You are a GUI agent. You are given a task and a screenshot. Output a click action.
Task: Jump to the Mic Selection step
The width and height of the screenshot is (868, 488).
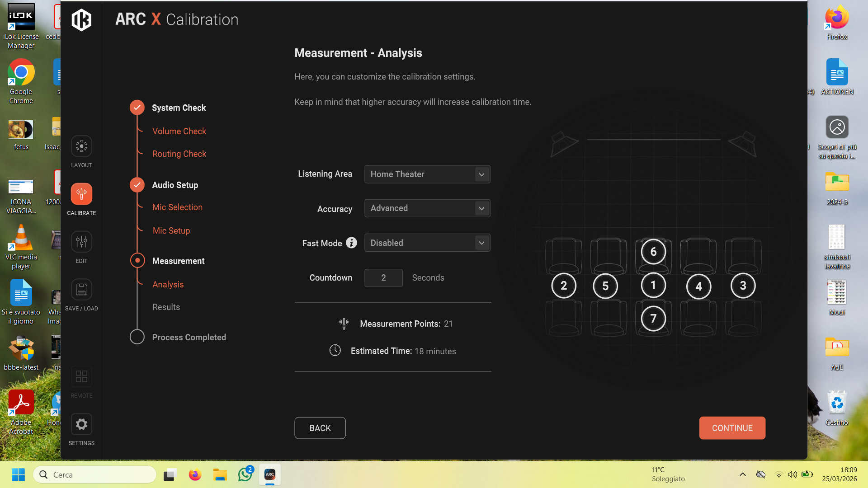pyautogui.click(x=177, y=207)
